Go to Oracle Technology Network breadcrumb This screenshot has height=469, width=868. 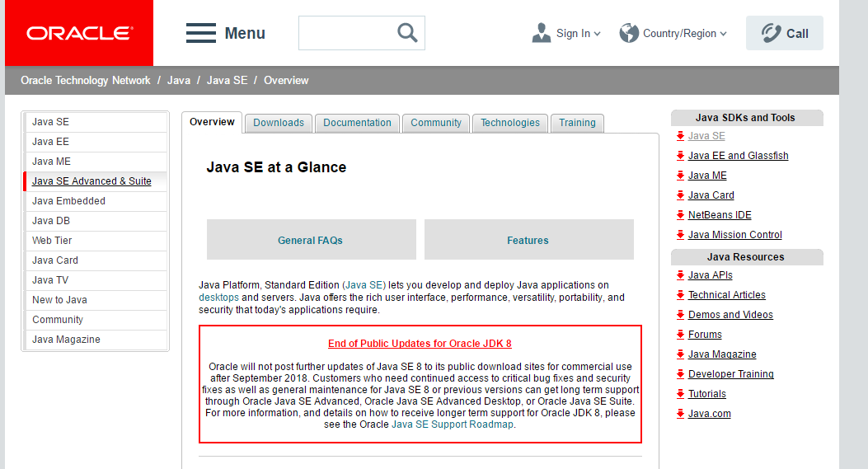click(85, 80)
